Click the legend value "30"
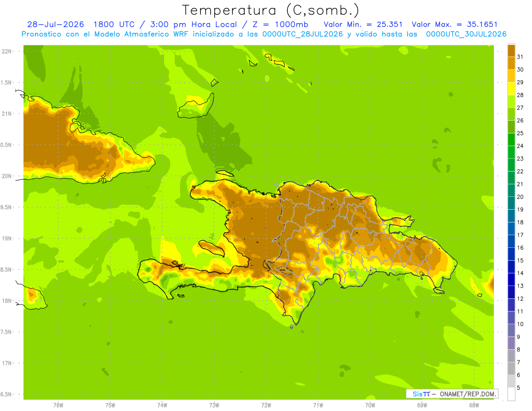This screenshot has width=532, height=411. tap(520, 70)
